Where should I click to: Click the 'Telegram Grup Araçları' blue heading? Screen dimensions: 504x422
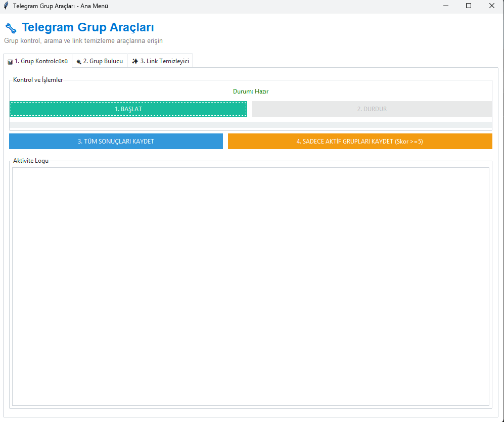click(x=88, y=28)
